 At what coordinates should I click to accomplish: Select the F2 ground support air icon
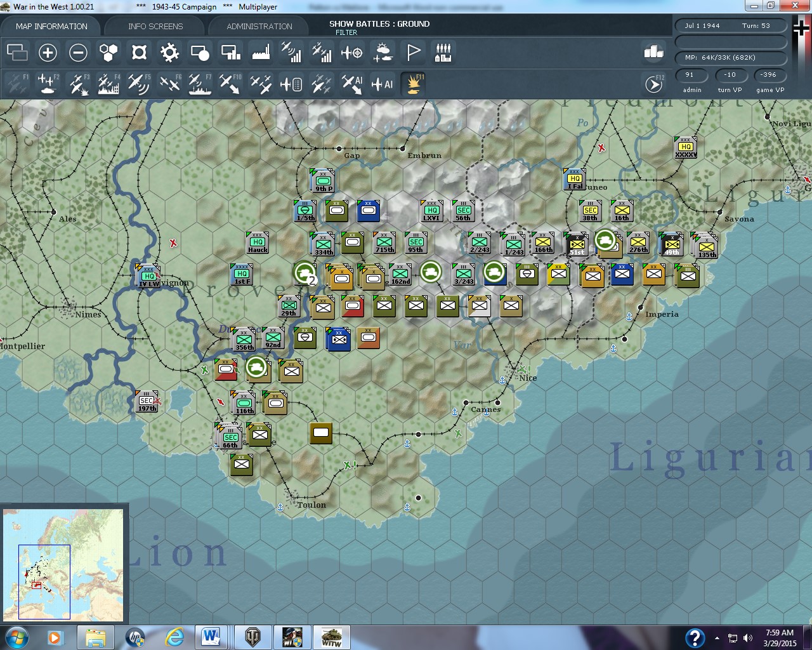pos(48,84)
